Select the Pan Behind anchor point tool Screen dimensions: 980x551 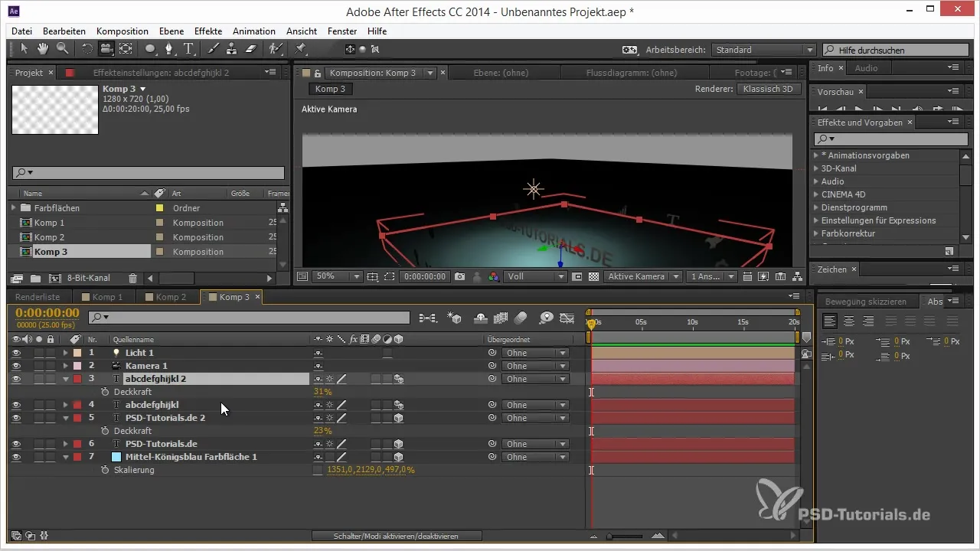pyautogui.click(x=126, y=49)
